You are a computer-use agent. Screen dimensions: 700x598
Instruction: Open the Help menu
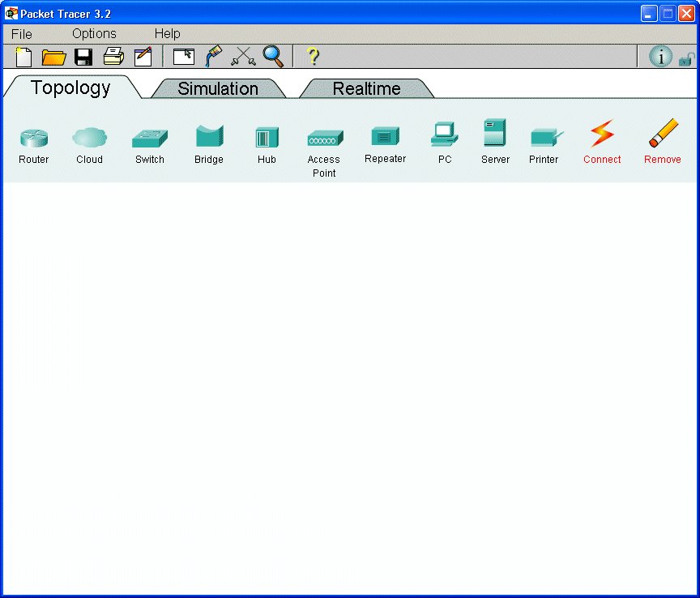coord(168,34)
